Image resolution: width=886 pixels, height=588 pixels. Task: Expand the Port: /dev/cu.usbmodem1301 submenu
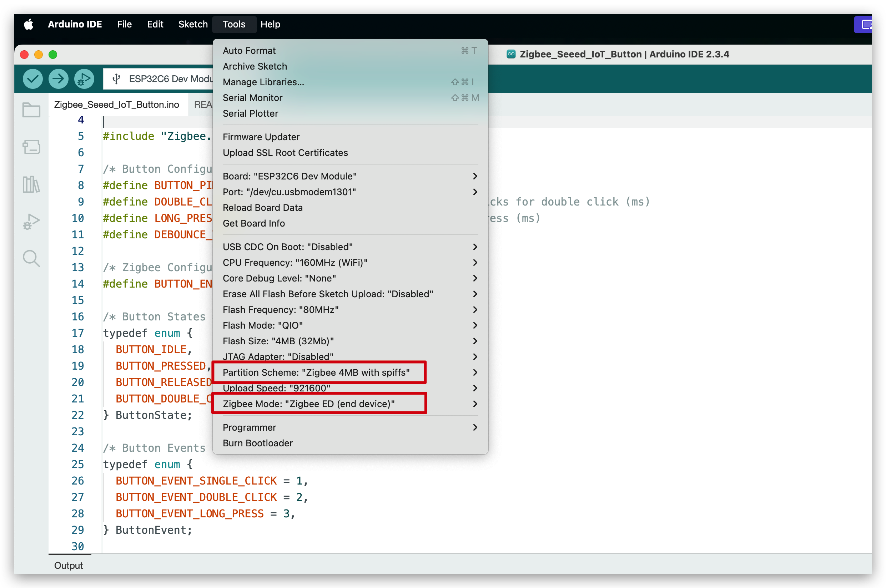pos(350,192)
